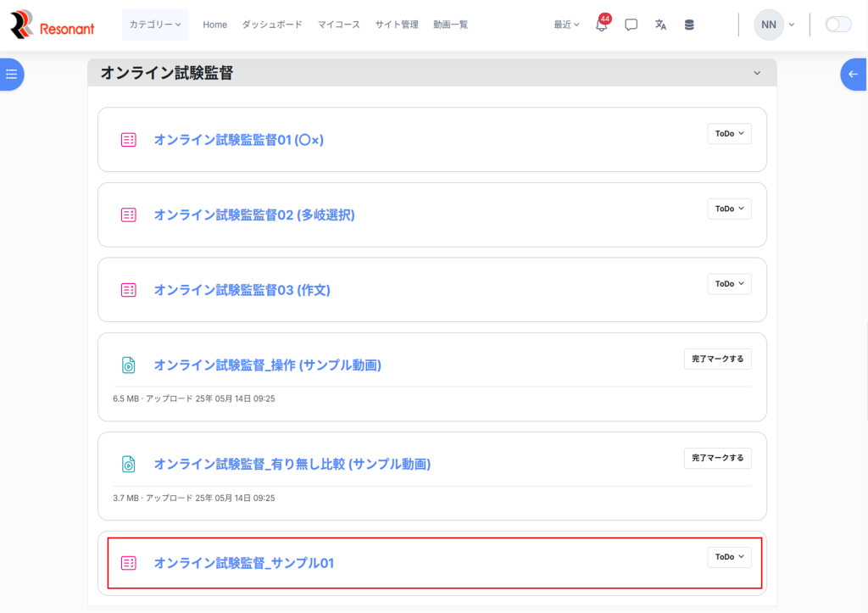
Task: Toggle the edit mode switch
Action: (837, 25)
